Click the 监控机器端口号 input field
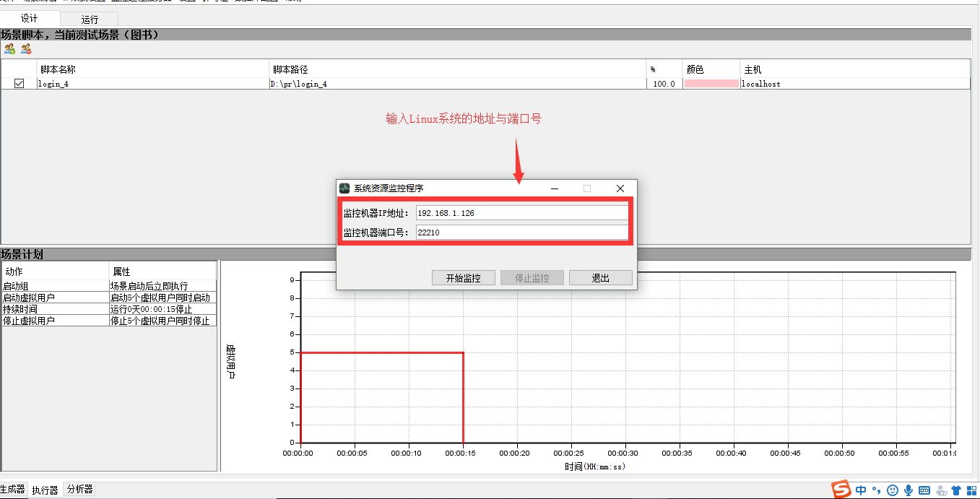Viewport: 980px width, 499px height. point(521,233)
